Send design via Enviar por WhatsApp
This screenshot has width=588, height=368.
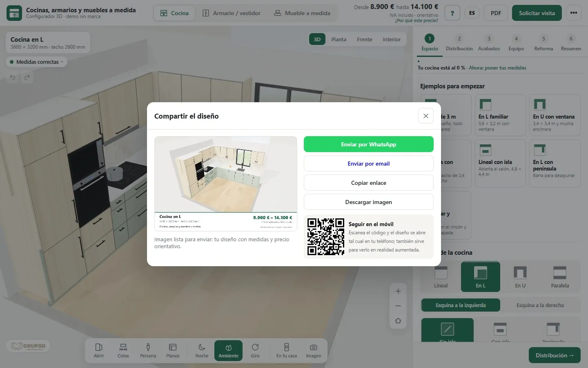coord(368,144)
